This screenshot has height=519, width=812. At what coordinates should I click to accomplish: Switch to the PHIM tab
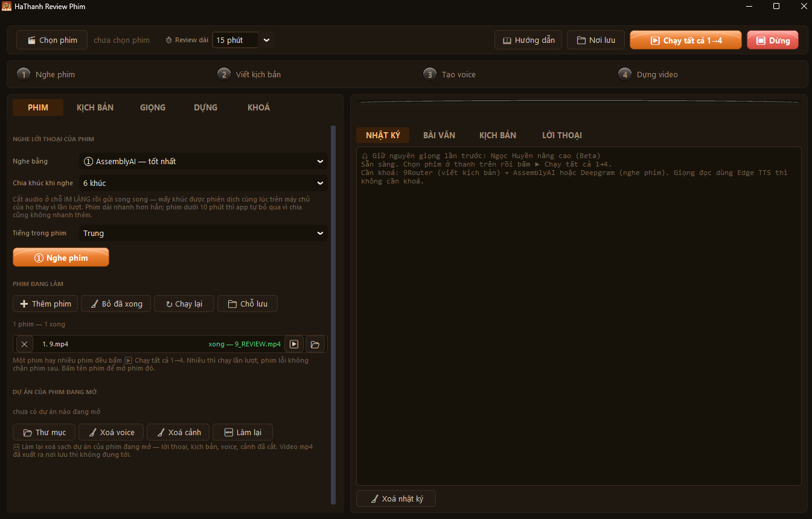(38, 107)
